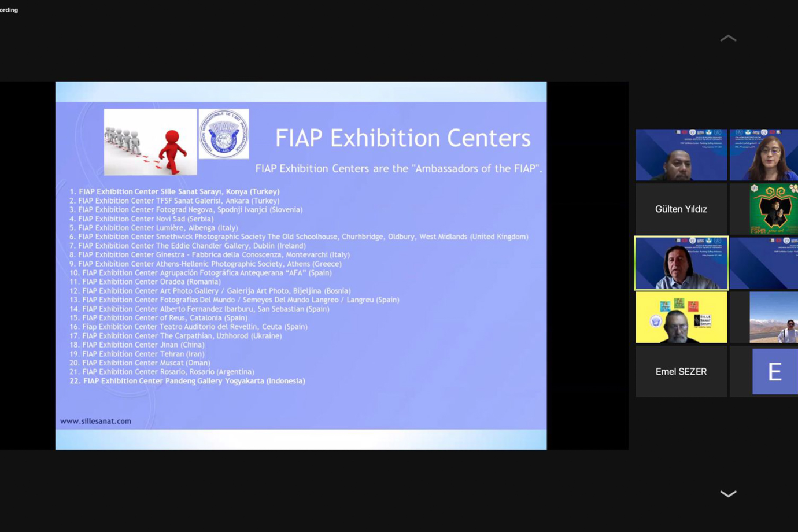Click the 'FIAP Exhibition Centers' slide title
This screenshot has height=532, width=798.
(402, 138)
